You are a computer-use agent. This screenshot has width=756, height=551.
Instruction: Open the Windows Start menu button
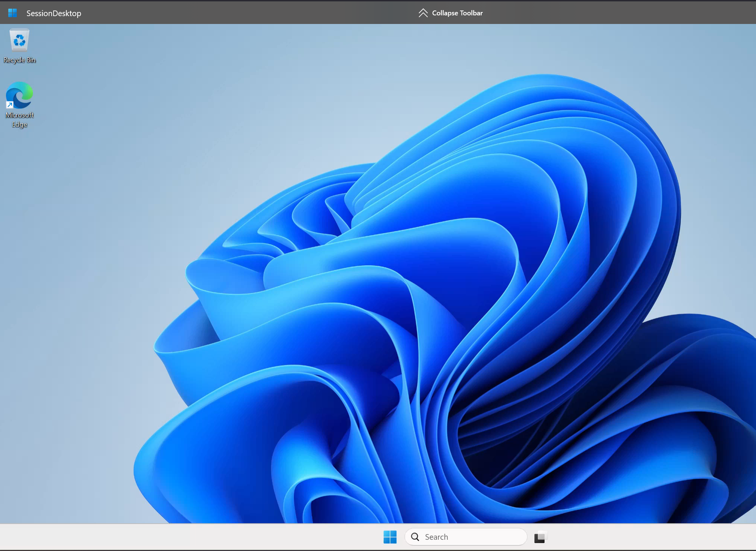click(390, 537)
